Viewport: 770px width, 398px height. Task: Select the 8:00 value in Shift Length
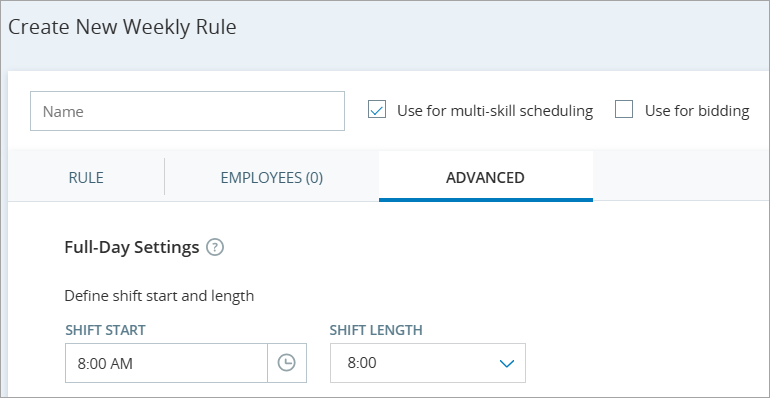362,363
